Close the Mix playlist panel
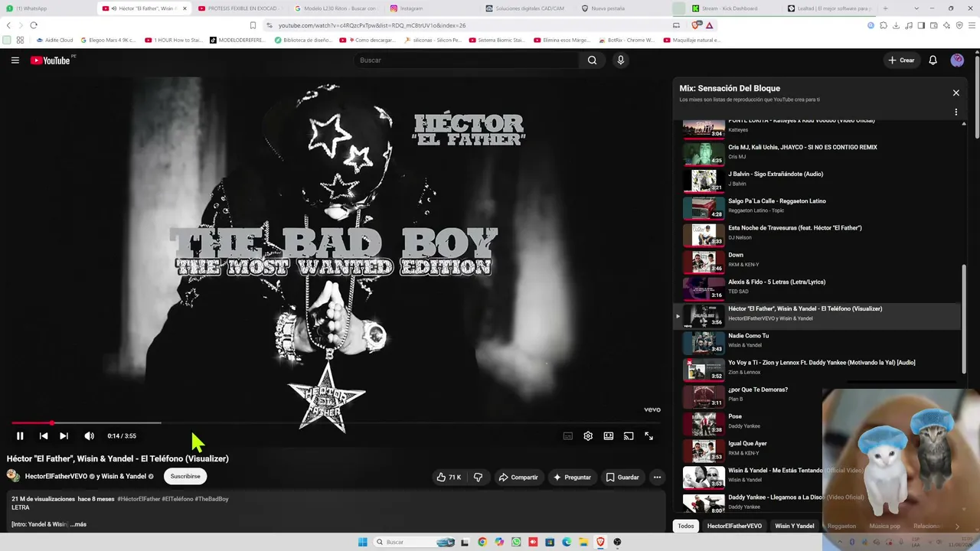Image resolution: width=980 pixels, height=551 pixels. pos(955,93)
